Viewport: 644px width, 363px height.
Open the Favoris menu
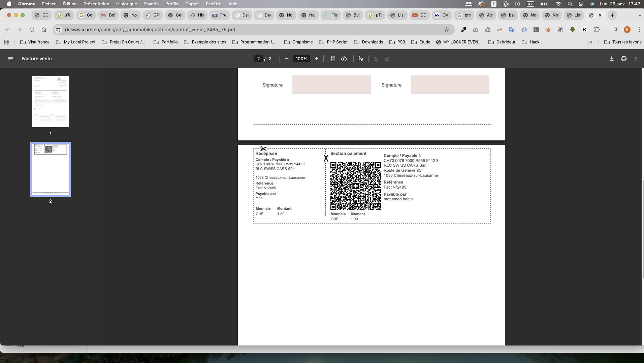(x=151, y=4)
